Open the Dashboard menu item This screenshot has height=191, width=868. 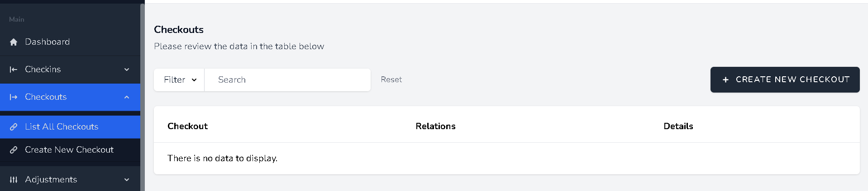(48, 42)
